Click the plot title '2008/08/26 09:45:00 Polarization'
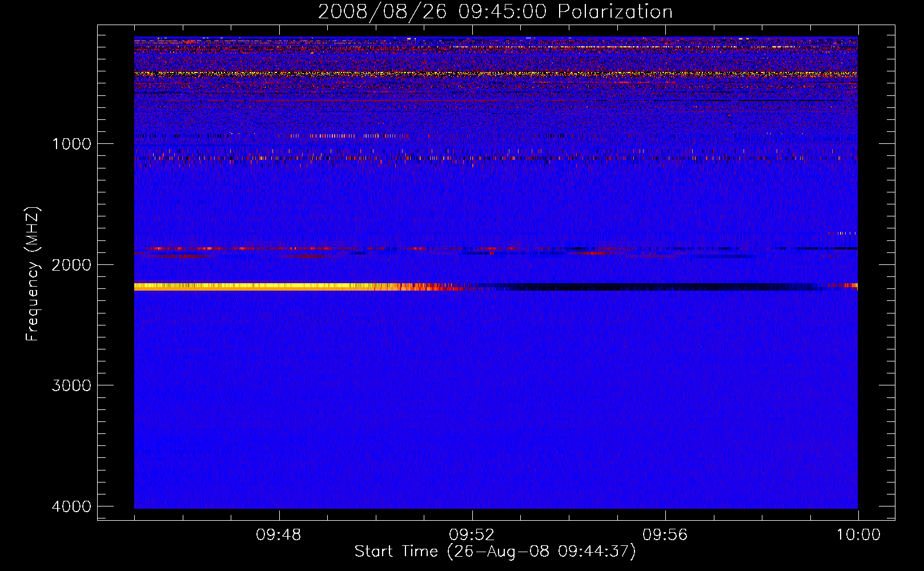924x571 pixels. (495, 11)
